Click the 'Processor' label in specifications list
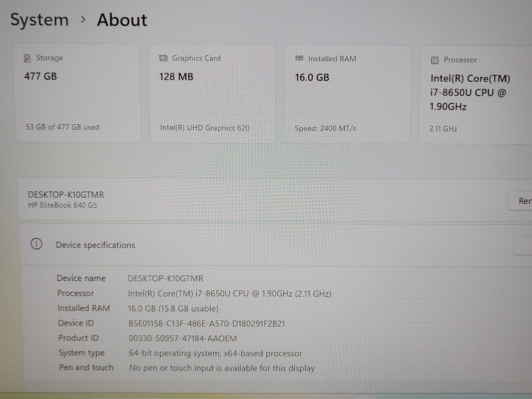532x399 pixels. point(76,293)
